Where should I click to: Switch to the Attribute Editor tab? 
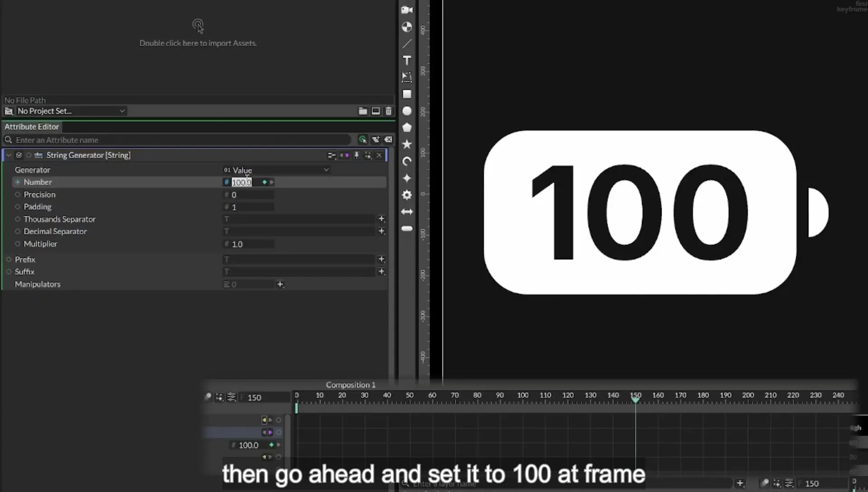(x=32, y=127)
